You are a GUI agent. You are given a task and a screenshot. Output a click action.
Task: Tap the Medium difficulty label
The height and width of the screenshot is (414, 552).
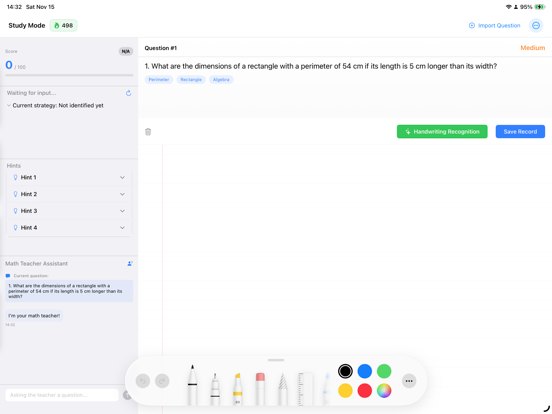[533, 48]
